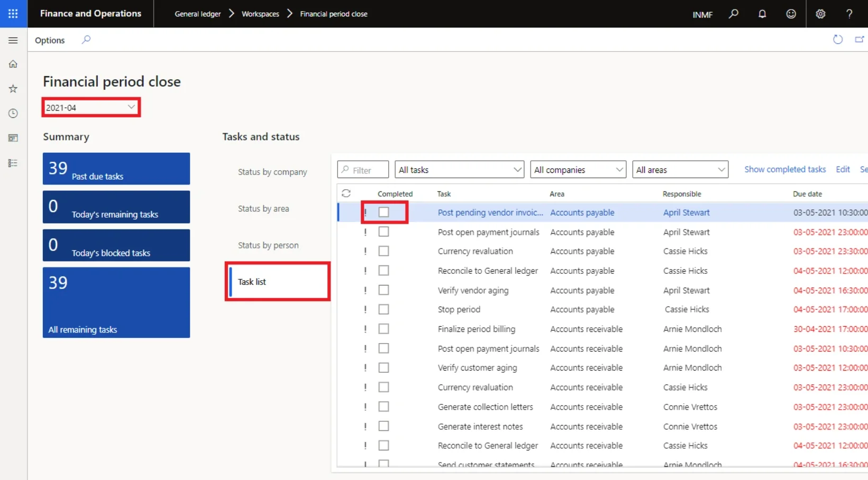Check Completed for Post pending vendor invoices
Viewport: 868px width, 480px height.
tap(383, 212)
